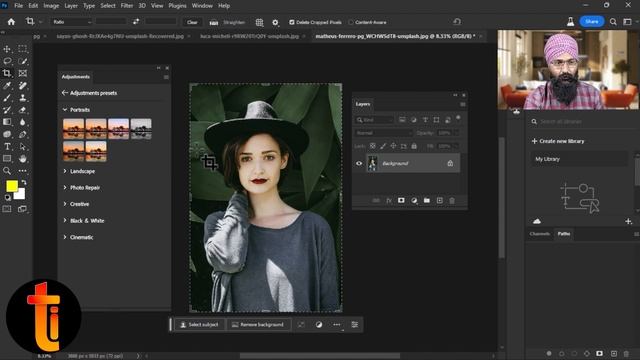Switch to the Channels tab

point(540,234)
